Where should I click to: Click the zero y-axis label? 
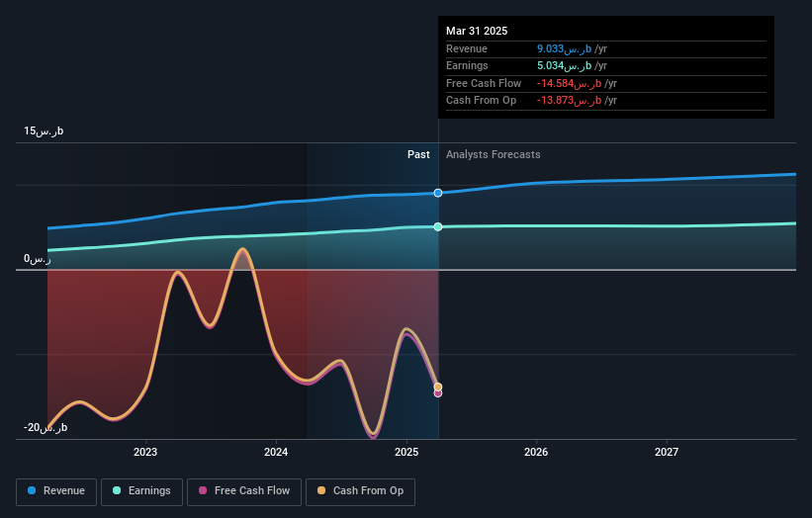click(x=38, y=258)
